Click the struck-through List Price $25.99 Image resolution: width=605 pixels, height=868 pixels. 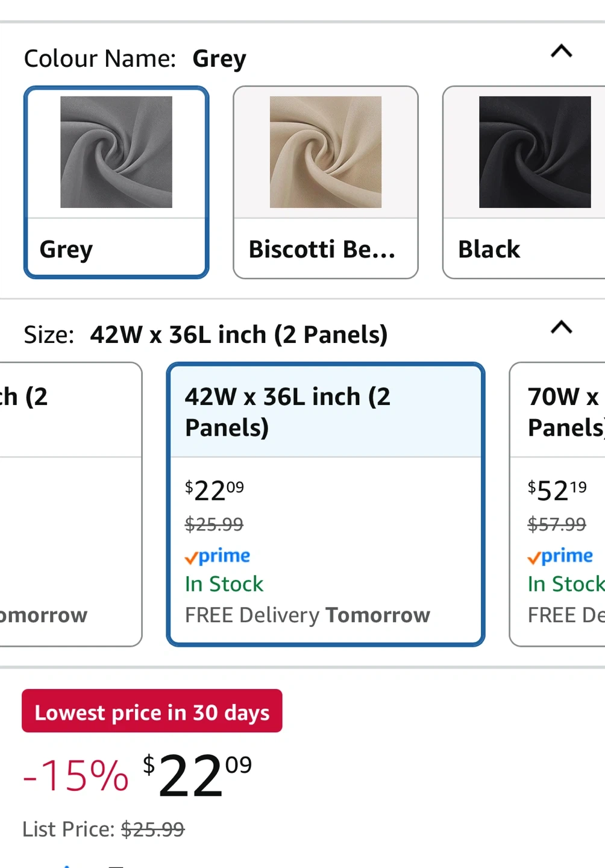coord(152,829)
